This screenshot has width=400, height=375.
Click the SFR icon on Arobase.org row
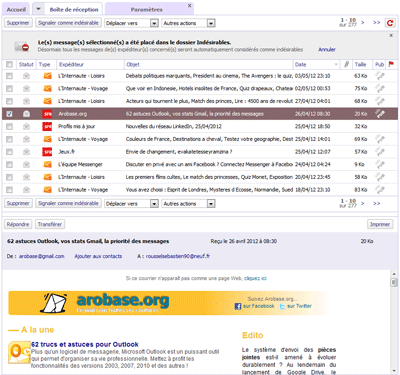point(47,114)
